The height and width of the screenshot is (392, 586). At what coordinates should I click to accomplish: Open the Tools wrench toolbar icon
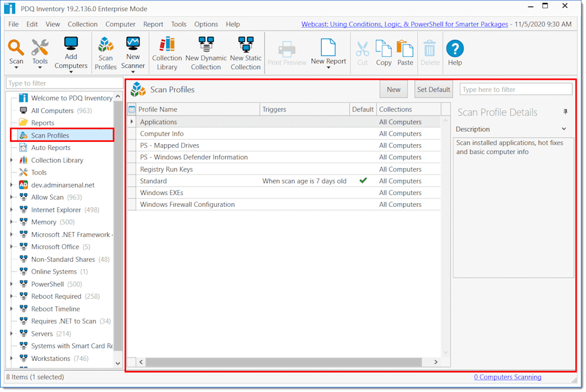(x=40, y=48)
